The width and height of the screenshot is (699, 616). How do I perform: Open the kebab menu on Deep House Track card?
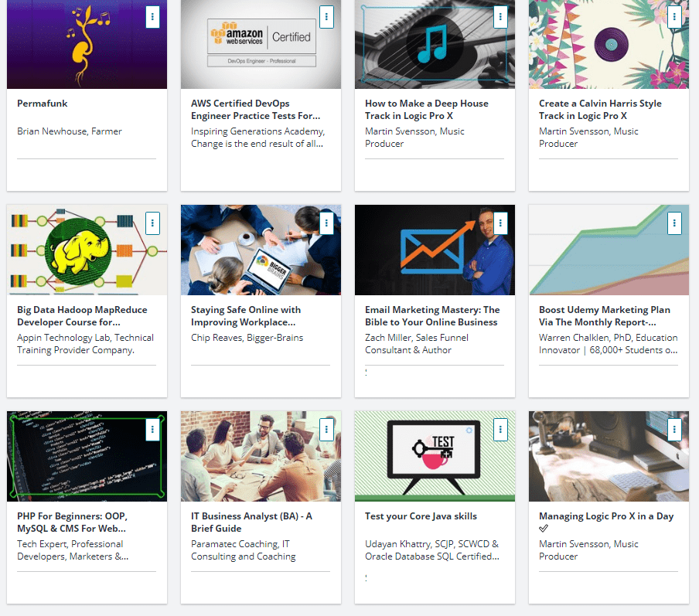tap(500, 16)
